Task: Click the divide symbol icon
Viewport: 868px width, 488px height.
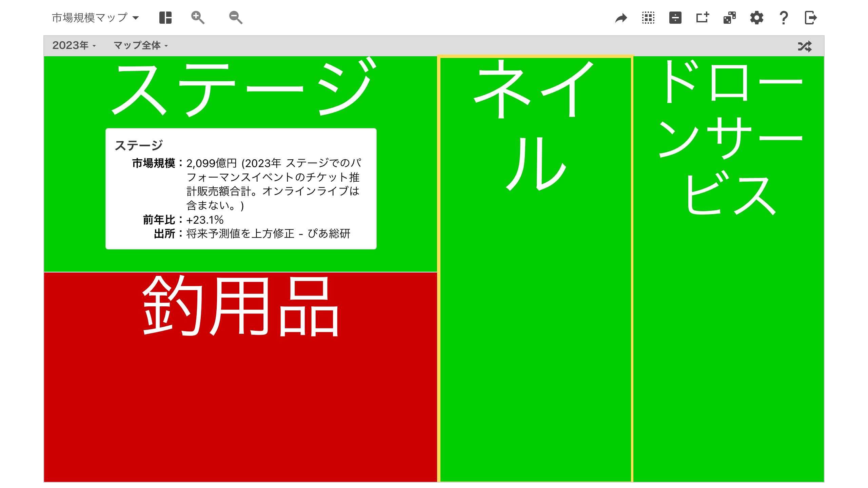Action: pos(675,18)
